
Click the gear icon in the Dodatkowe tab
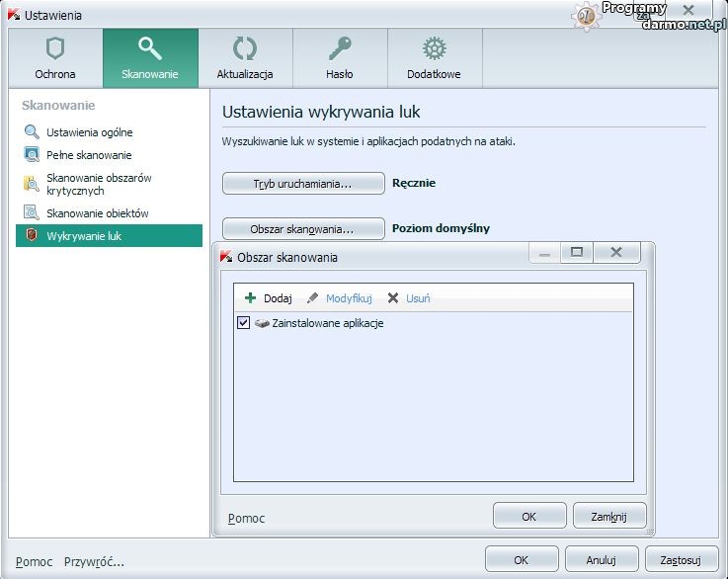(x=434, y=49)
